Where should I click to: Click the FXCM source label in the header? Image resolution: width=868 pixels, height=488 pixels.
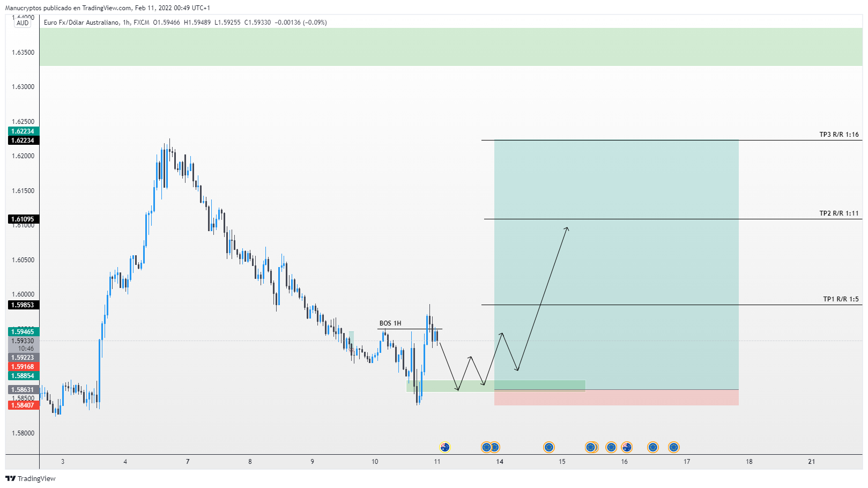click(142, 23)
